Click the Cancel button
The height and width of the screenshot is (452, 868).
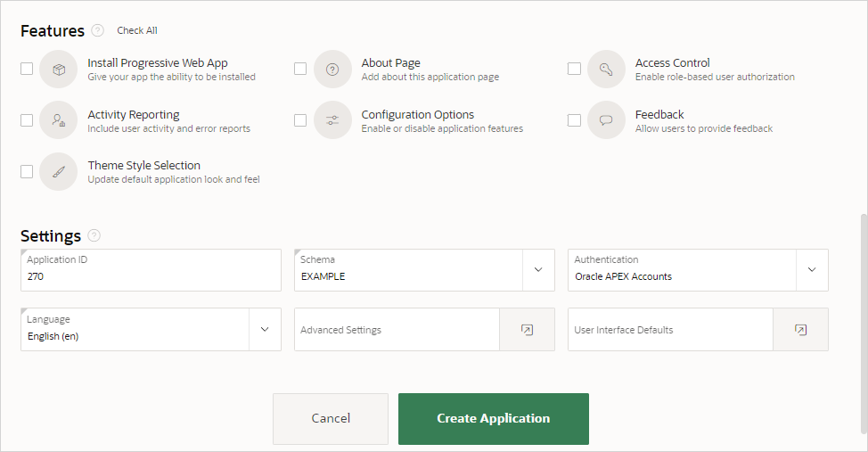331,419
